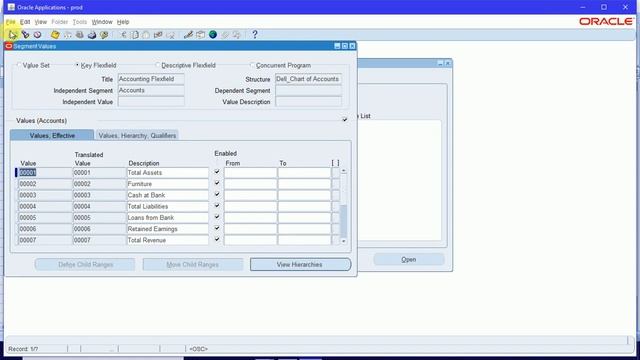Open the Edit menu

[x=25, y=22]
